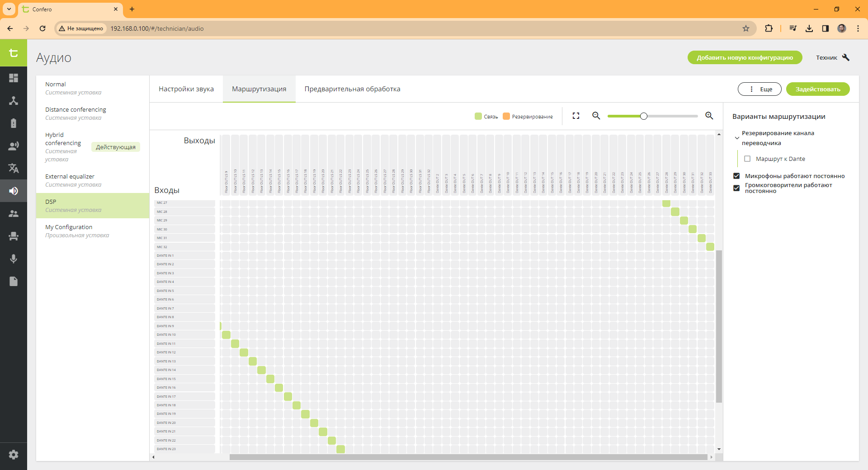Image resolution: width=868 pixels, height=470 pixels.
Task: Open the settings gear in the sidebar
Action: [14, 455]
